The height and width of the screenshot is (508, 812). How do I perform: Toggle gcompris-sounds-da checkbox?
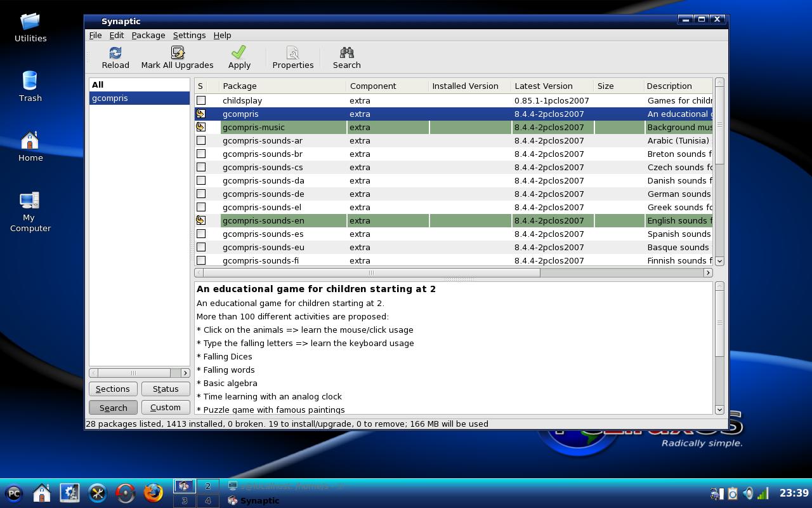201,180
